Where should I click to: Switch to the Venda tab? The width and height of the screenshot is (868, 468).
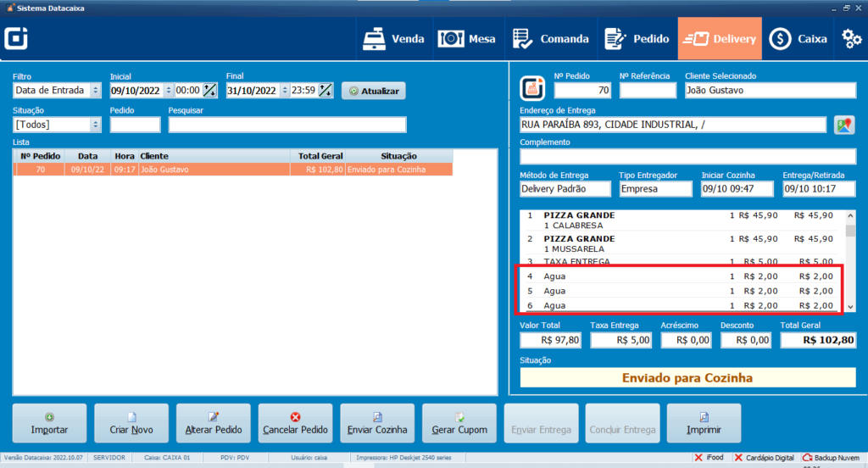(392, 38)
